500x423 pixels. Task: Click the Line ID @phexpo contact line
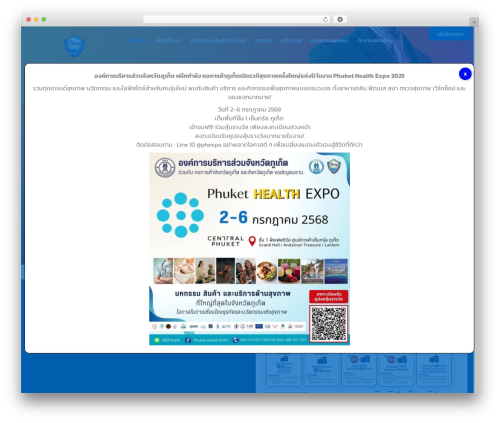[249, 145]
